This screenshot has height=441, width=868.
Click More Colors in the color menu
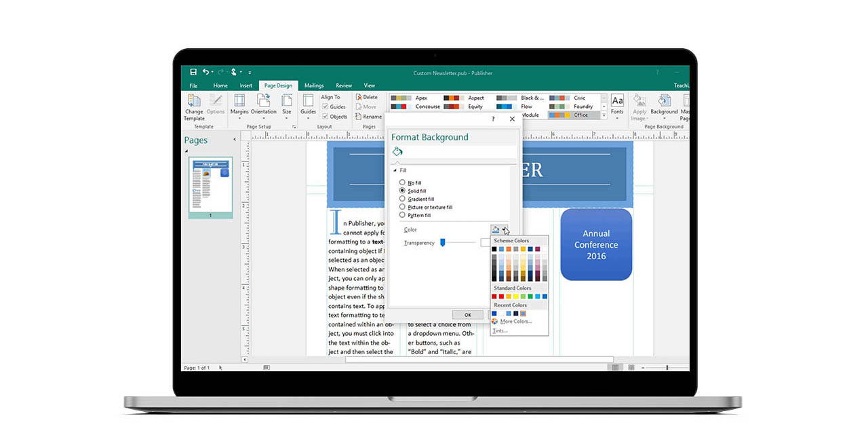coord(515,322)
